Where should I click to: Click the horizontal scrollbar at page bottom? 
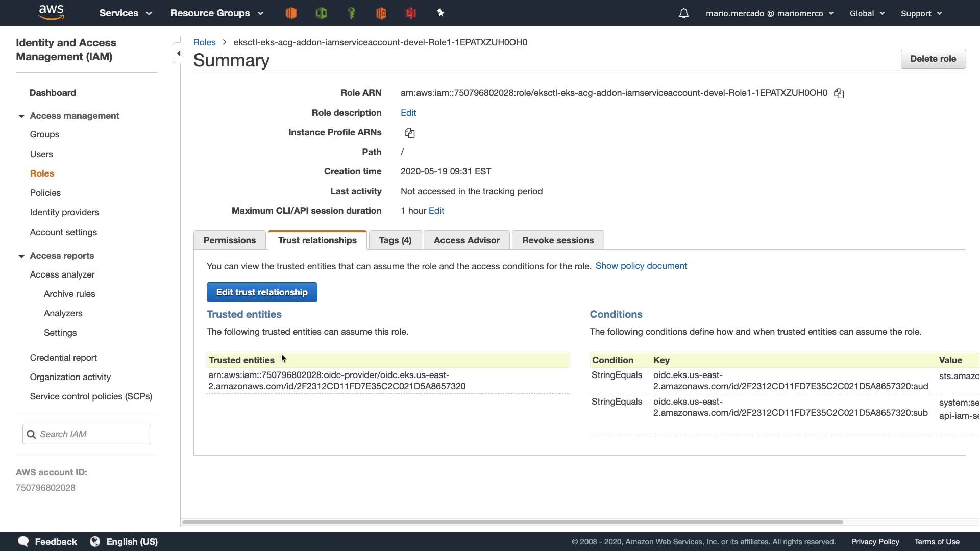coord(512,522)
